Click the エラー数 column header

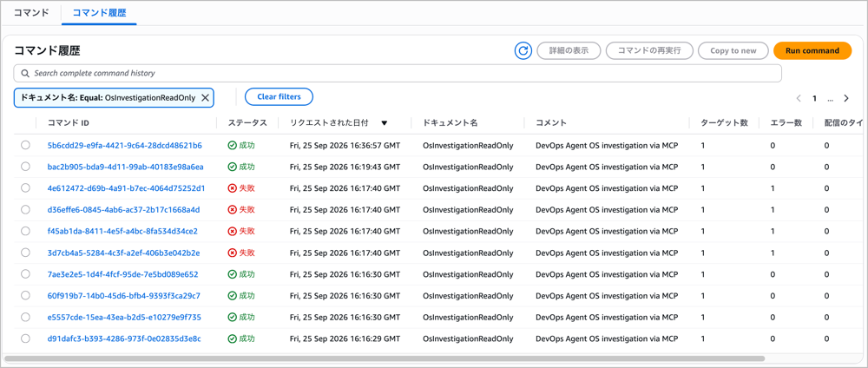tap(786, 123)
